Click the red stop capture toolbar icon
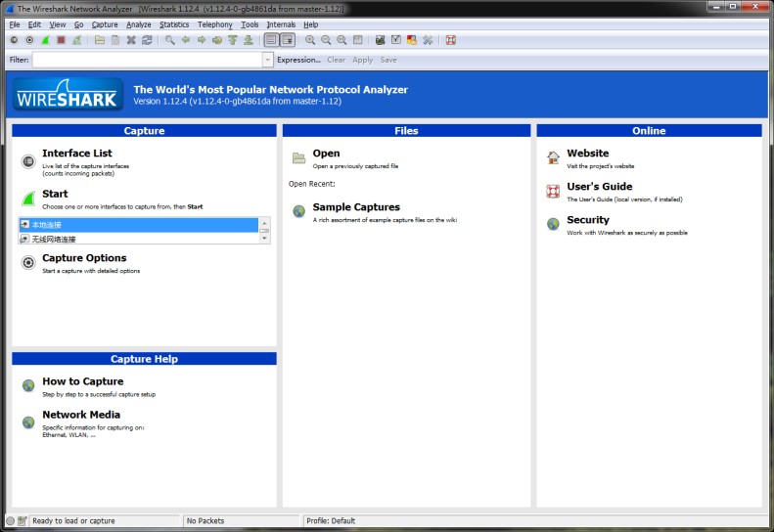This screenshot has width=774, height=532. pyautogui.click(x=62, y=40)
